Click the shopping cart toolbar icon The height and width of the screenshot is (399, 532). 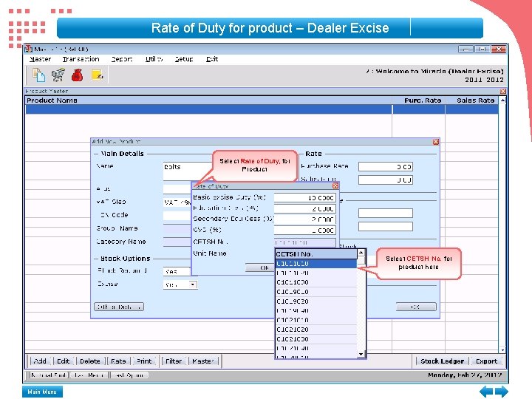(58, 75)
